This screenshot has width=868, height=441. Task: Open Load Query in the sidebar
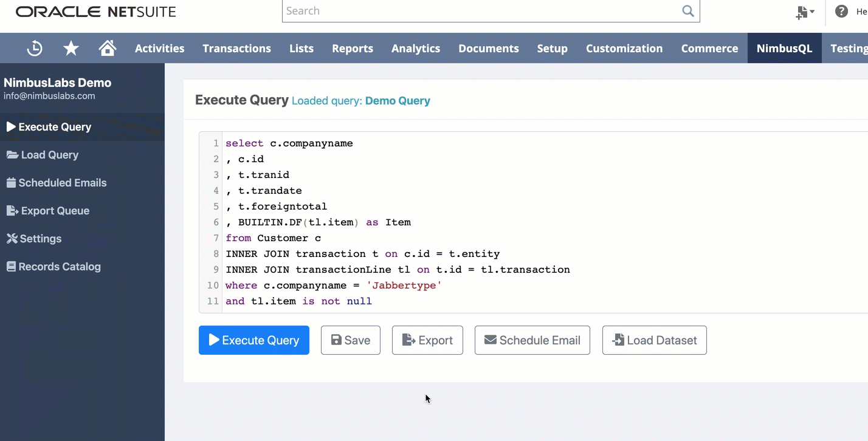tap(82, 155)
